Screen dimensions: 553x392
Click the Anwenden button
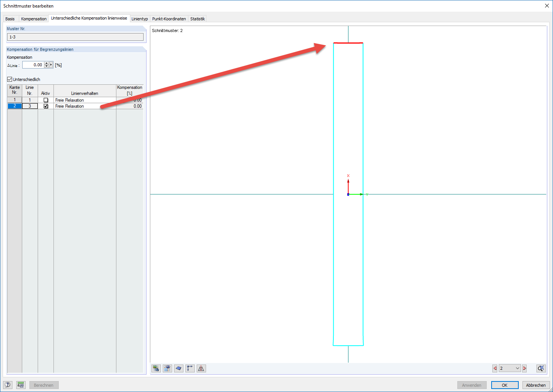click(472, 385)
